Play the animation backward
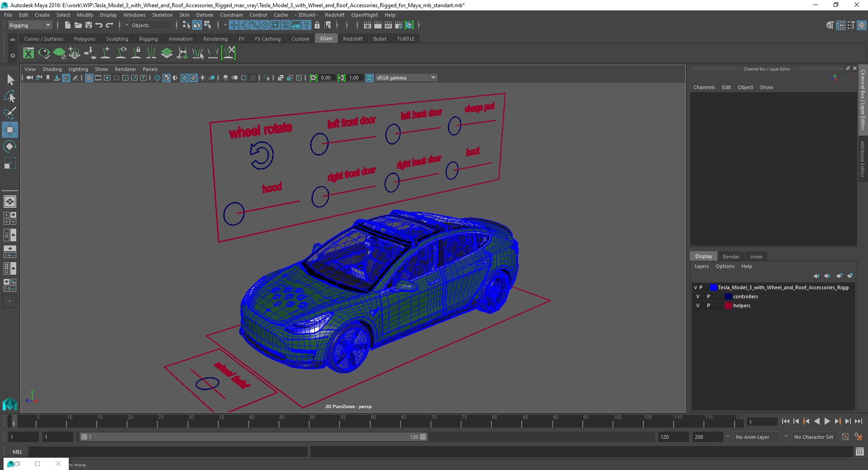The width and height of the screenshot is (868, 470). [x=816, y=421]
